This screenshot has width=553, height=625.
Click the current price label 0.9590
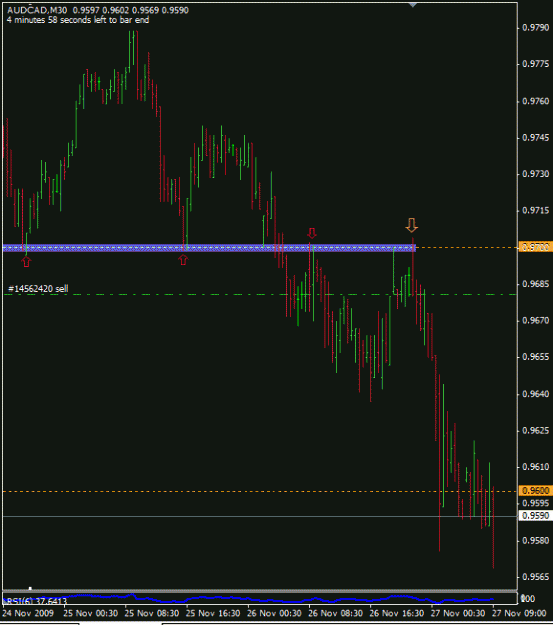pos(535,516)
